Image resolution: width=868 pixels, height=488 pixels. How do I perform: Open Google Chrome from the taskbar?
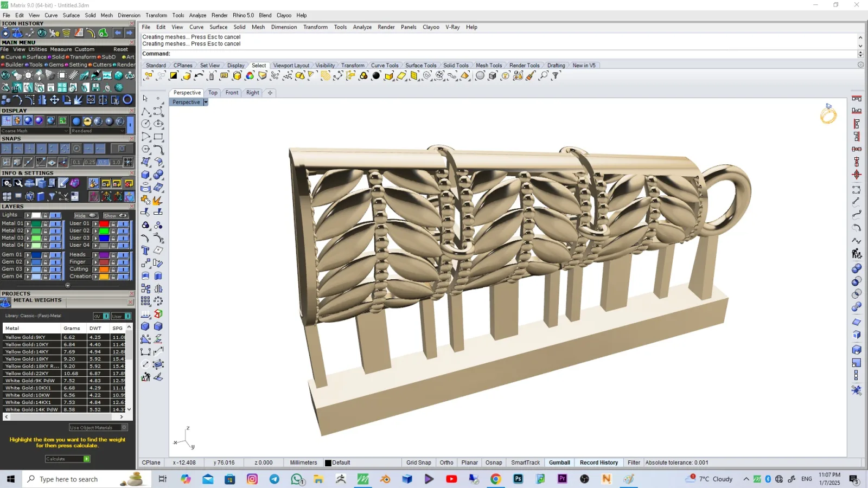click(496, 479)
